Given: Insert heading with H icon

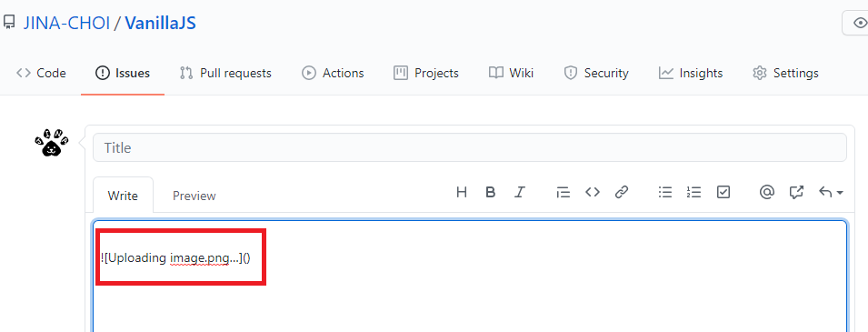Looking at the screenshot, I should 461,192.
